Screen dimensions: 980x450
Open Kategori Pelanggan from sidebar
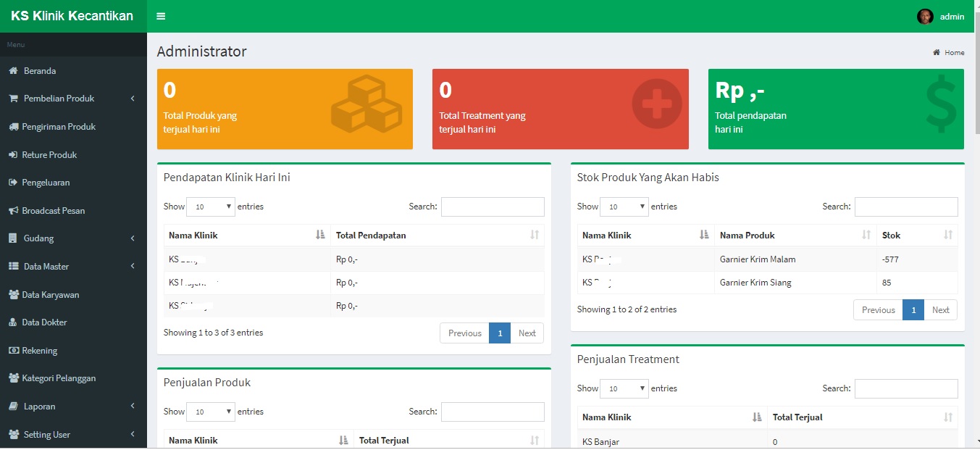[59, 378]
